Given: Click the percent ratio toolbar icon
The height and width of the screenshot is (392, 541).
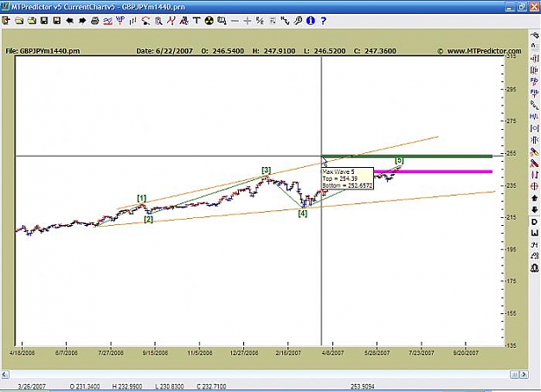Looking at the screenshot, I should pos(260,21).
